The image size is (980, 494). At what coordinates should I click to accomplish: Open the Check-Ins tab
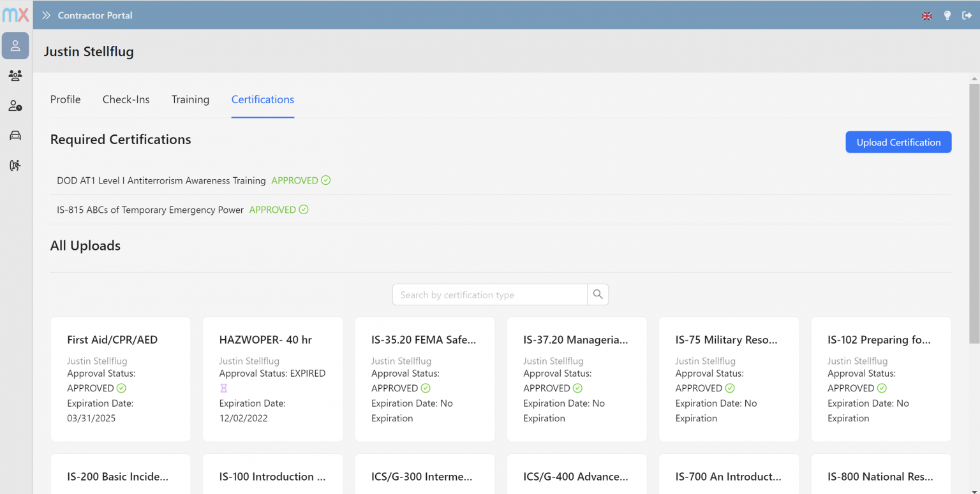[x=126, y=99]
